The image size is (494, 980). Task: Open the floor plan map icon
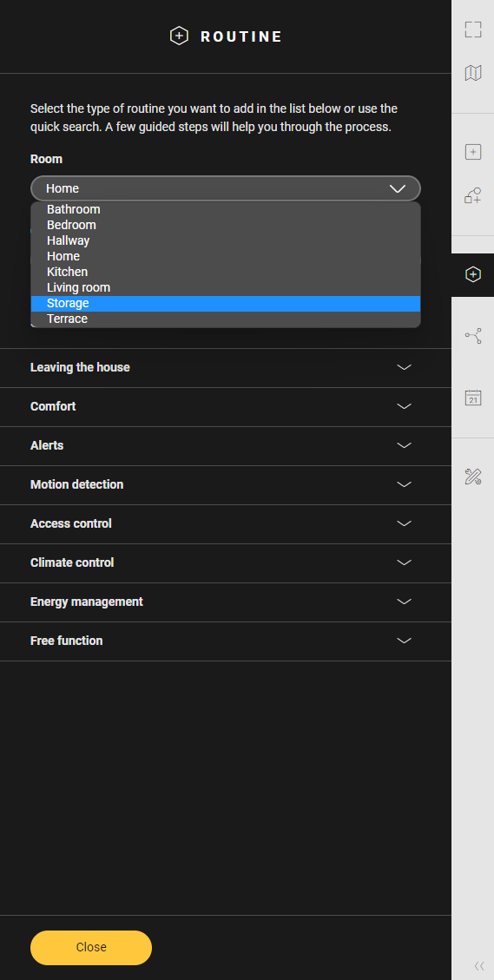473,73
